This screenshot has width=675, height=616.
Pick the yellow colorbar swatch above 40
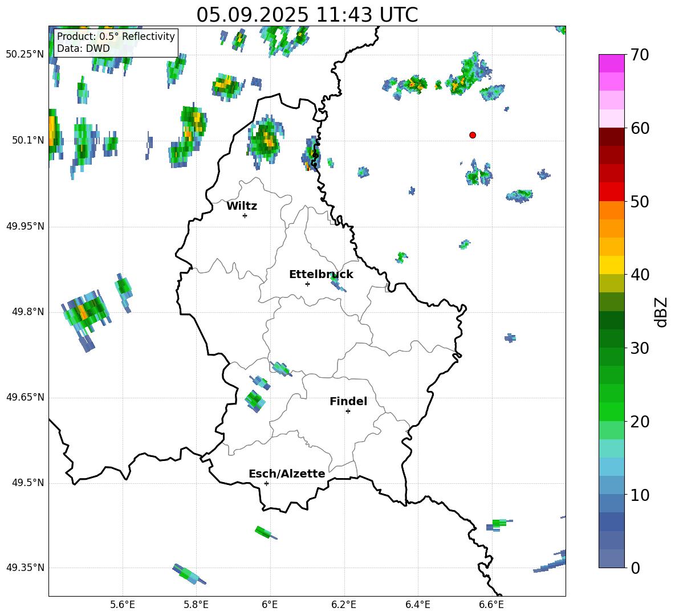612,265
